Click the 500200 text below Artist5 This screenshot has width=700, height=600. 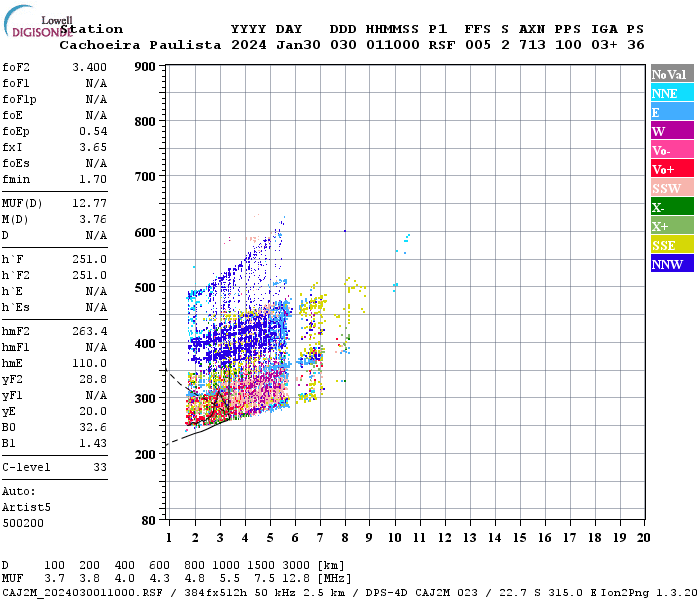point(23,523)
